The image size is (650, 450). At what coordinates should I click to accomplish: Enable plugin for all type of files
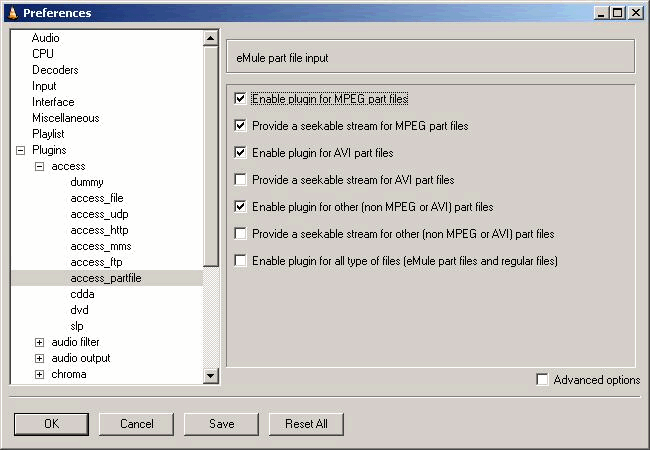click(x=240, y=261)
